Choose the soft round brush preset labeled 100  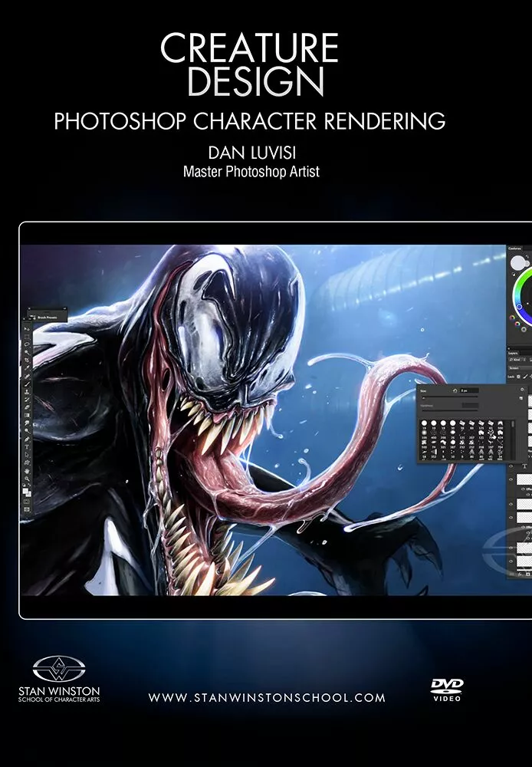[425, 433]
